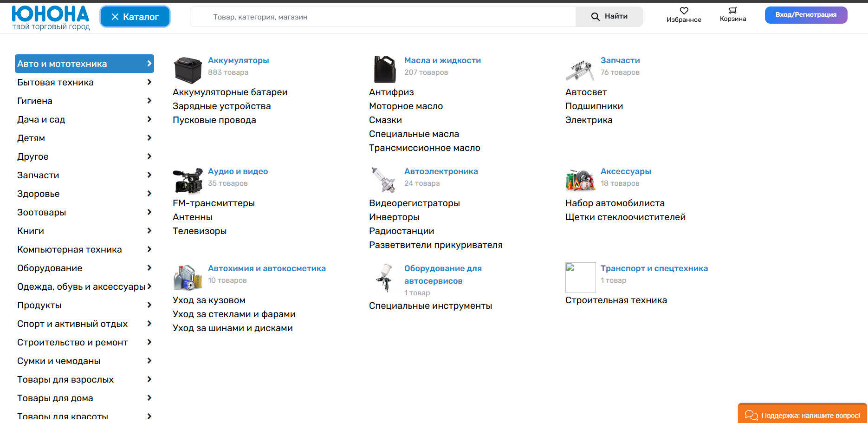
Task: Expand the Продукты category chevron
Action: (x=149, y=305)
